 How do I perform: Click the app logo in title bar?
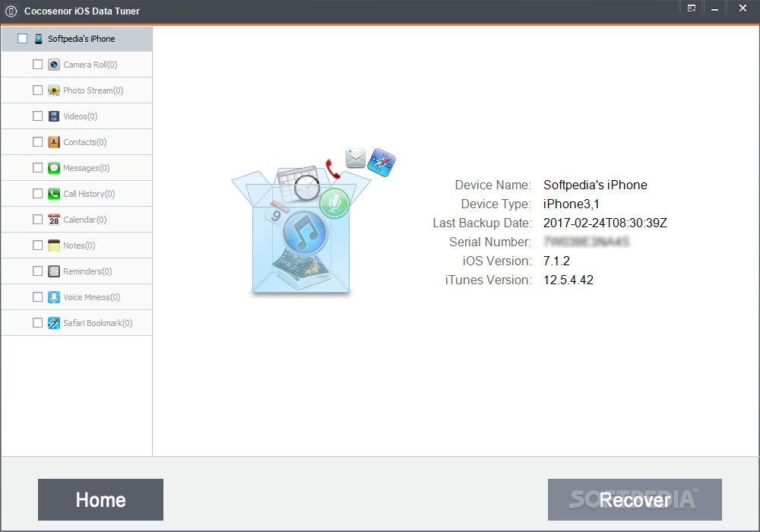[11, 11]
